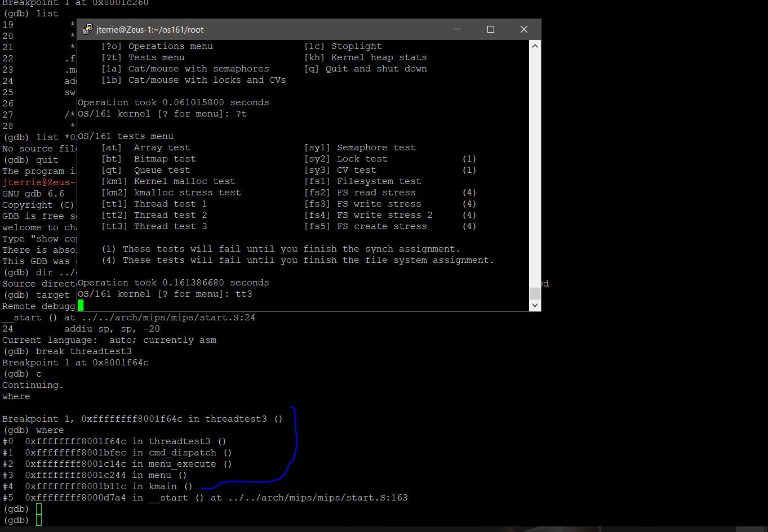Click the '(gdb) where' command line

tap(33, 430)
